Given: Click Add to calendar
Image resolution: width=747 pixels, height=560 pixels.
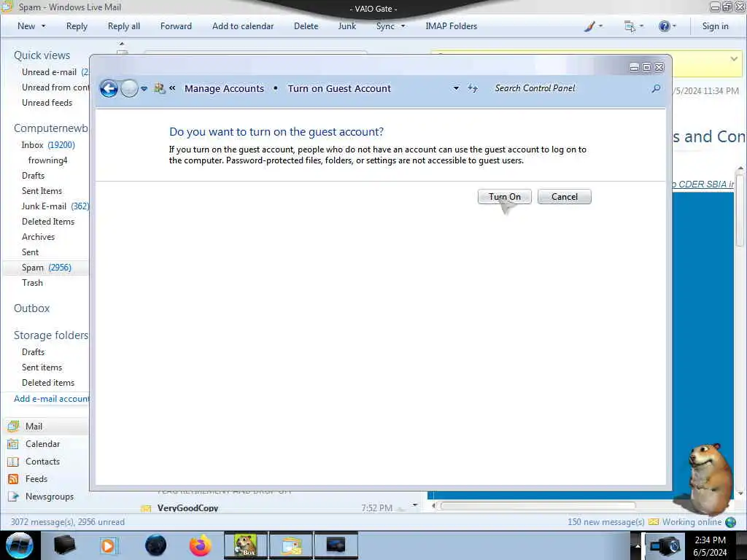Looking at the screenshot, I should click(243, 26).
